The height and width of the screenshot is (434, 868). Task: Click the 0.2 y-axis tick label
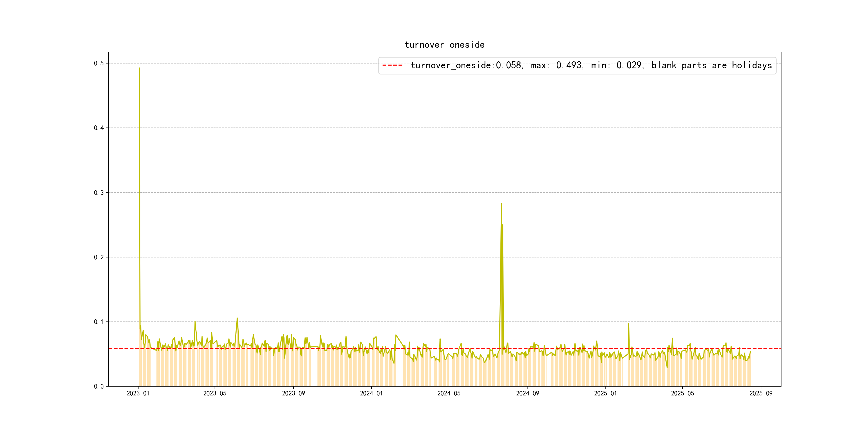tap(99, 257)
